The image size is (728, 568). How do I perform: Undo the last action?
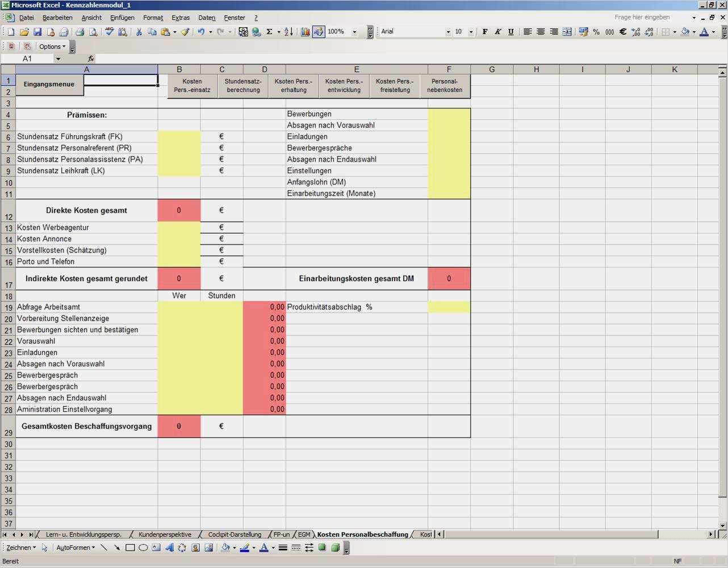[201, 32]
